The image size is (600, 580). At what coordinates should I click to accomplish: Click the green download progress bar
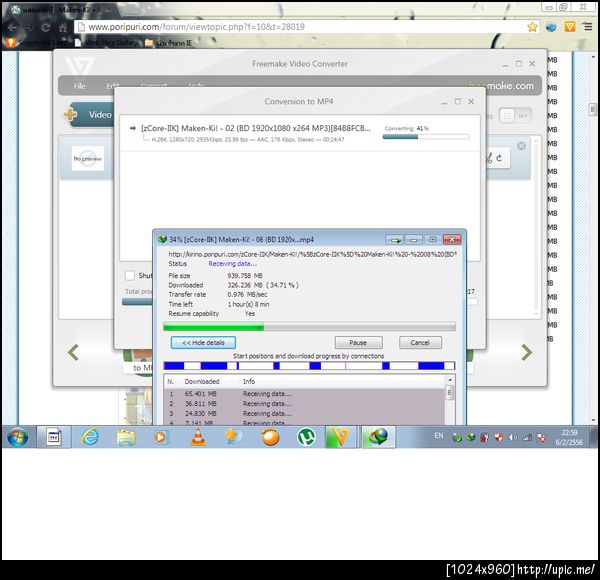click(309, 327)
